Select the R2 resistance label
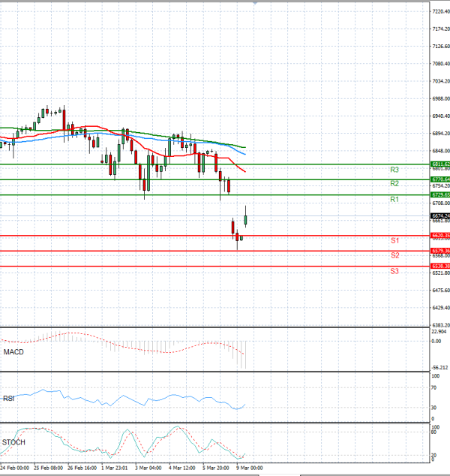This screenshot has width=450, height=476. [394, 183]
